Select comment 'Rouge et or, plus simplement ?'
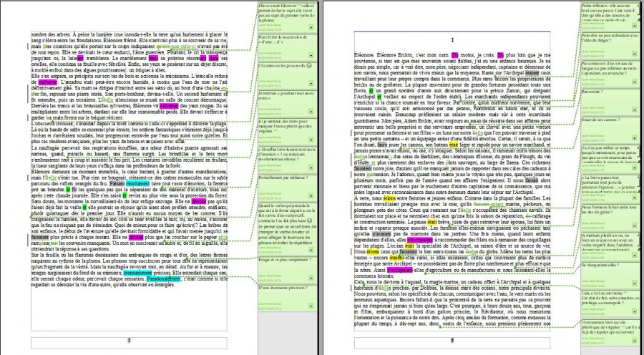This screenshot has width=644, height=355. tap(287, 270)
